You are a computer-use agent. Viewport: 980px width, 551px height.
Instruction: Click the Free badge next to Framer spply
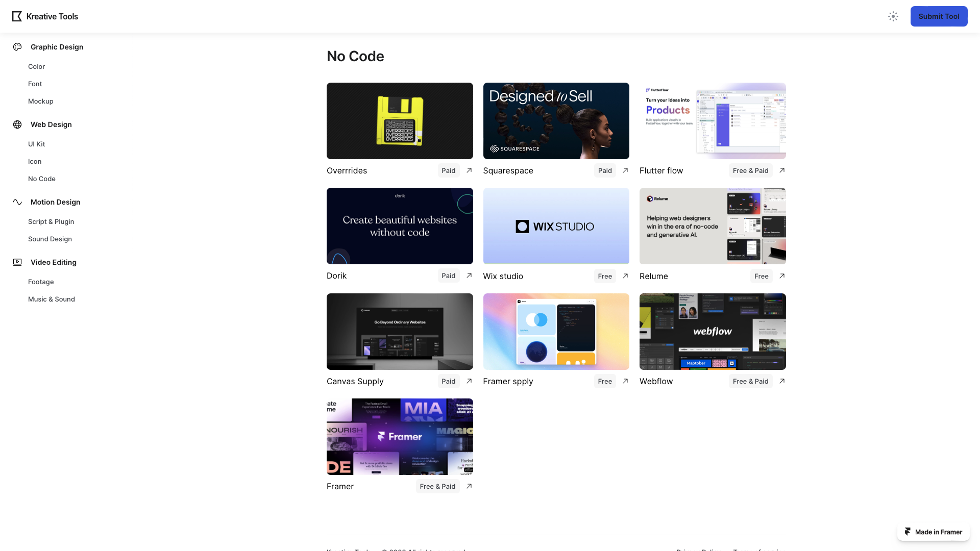tap(605, 381)
